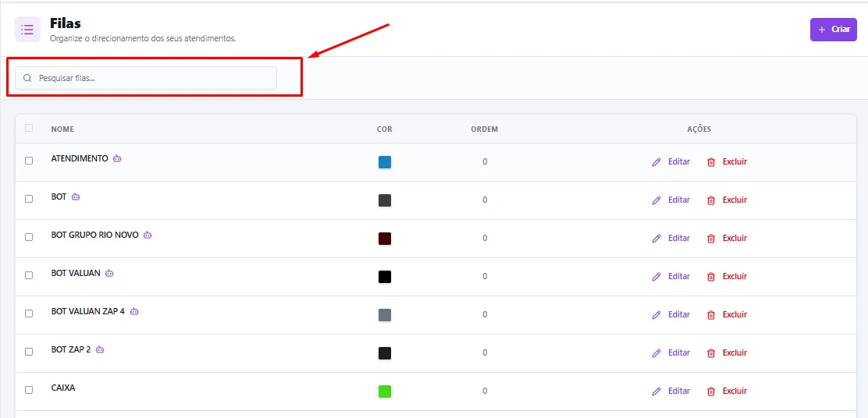Click Editar text for the BOT ZAP 2 queue

point(678,352)
